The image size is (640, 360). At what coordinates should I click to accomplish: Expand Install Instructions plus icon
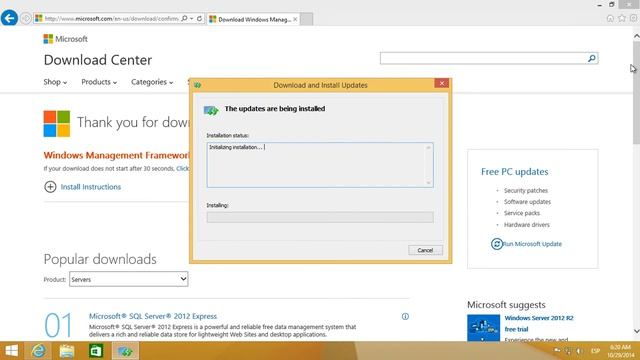50,187
